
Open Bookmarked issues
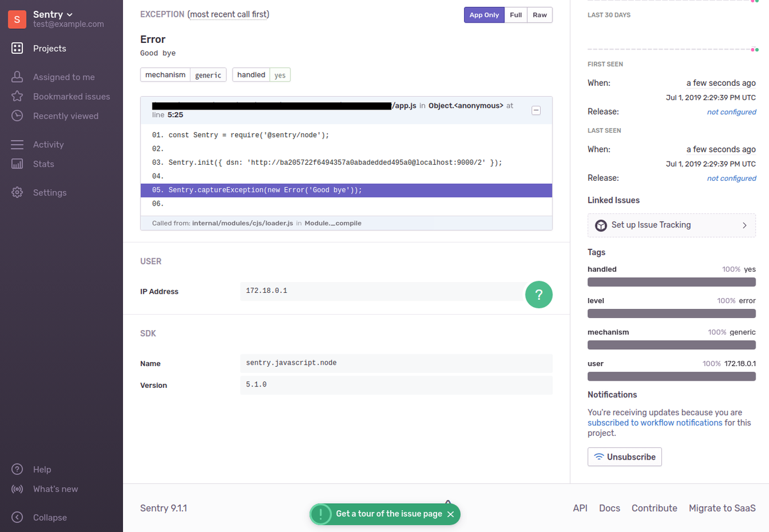71,96
